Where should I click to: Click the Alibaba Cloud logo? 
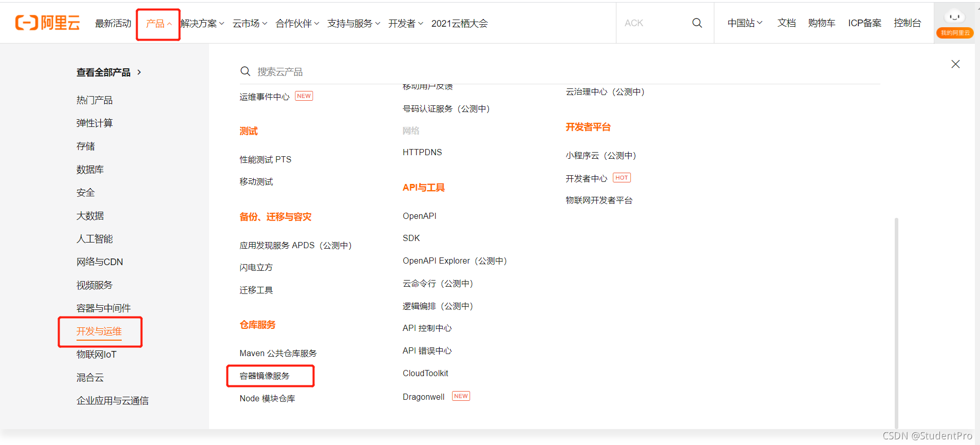pyautogui.click(x=47, y=23)
